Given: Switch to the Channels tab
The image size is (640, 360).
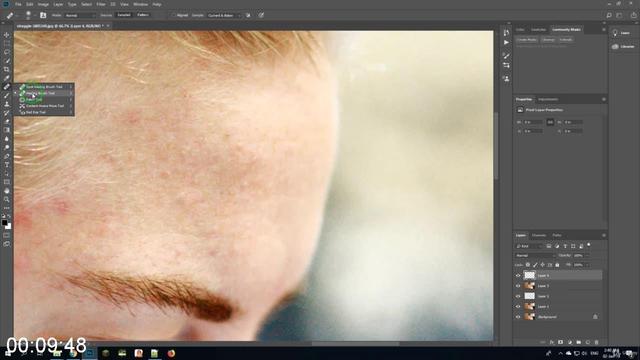Looking at the screenshot, I should (539, 235).
